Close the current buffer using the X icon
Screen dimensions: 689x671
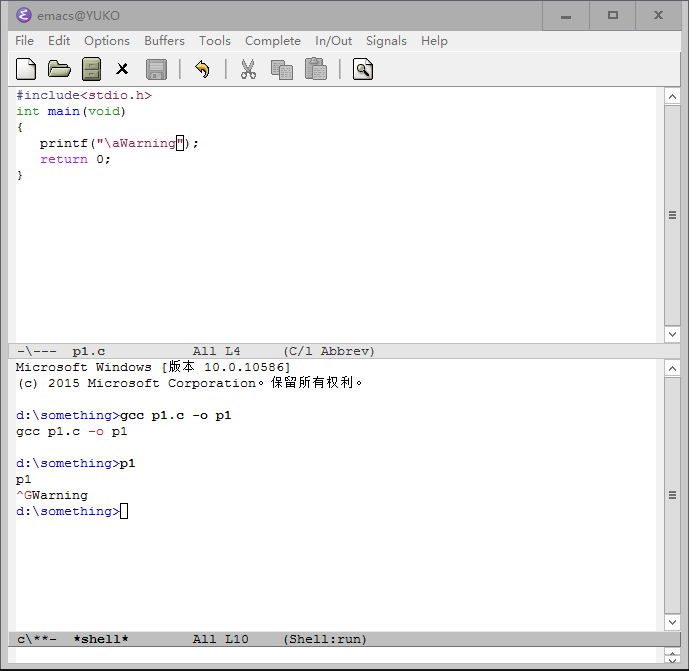coord(123,69)
